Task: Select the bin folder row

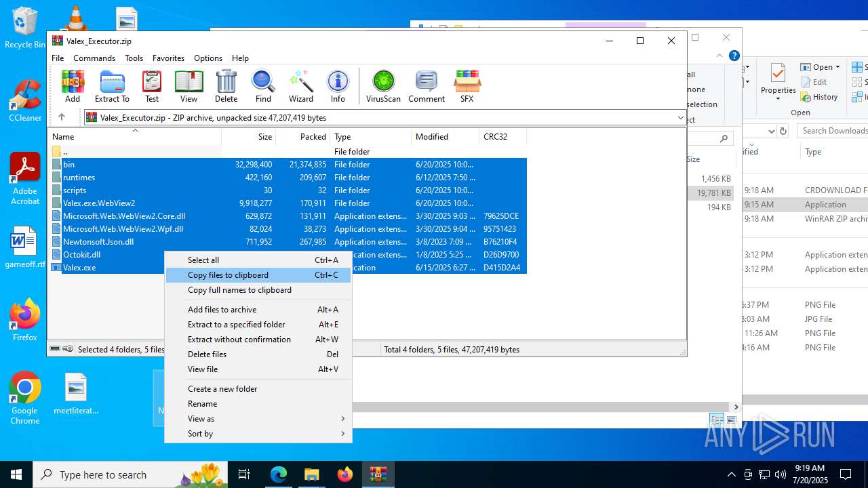Action: point(288,164)
